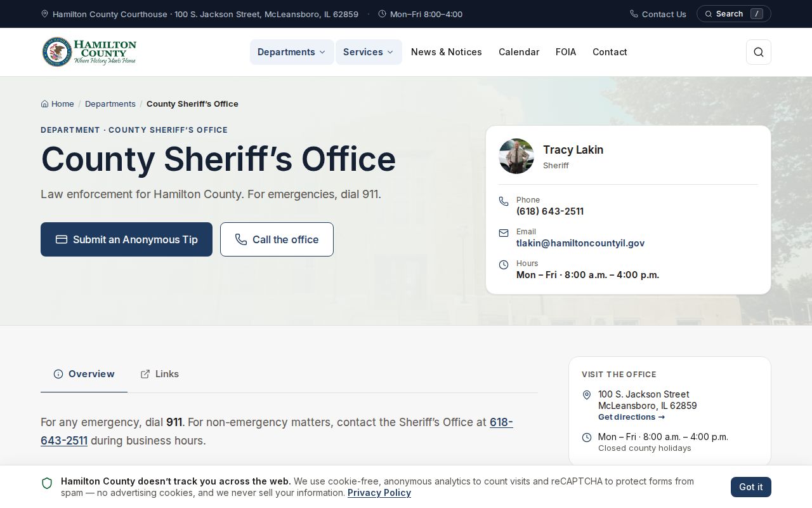Click the envelope icon beside Email

click(x=504, y=233)
